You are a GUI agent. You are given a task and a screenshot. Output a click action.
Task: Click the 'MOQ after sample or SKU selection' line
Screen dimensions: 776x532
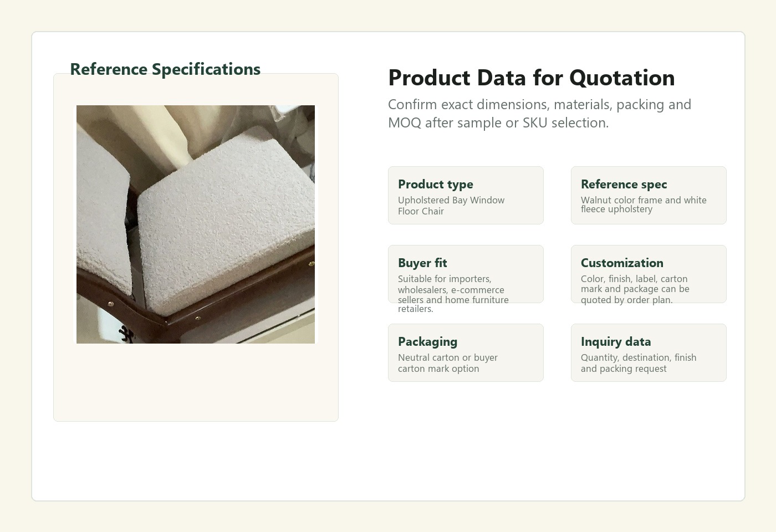point(498,122)
